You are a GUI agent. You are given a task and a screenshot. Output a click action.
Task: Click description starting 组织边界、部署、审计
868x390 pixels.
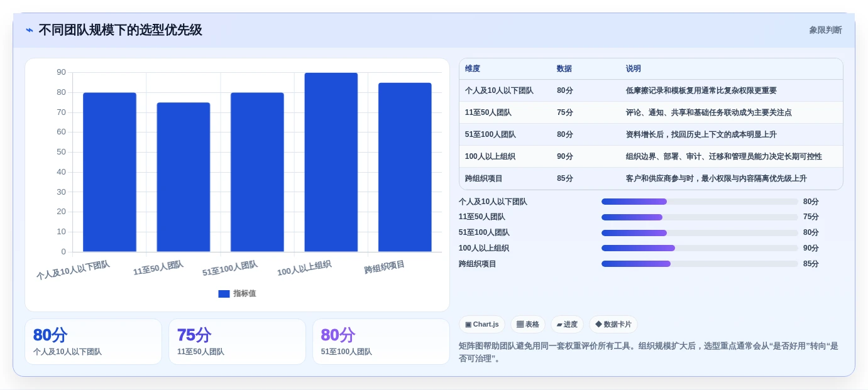(724, 156)
